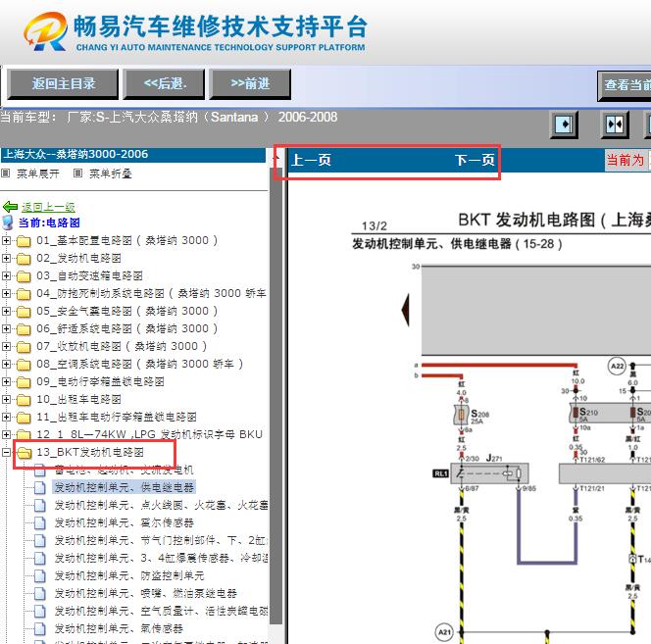Go to next page 下一页
The height and width of the screenshot is (644, 651).
pyautogui.click(x=475, y=160)
